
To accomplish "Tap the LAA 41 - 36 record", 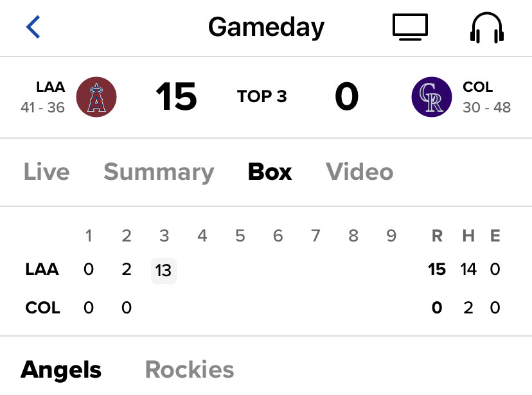I will [43, 98].
